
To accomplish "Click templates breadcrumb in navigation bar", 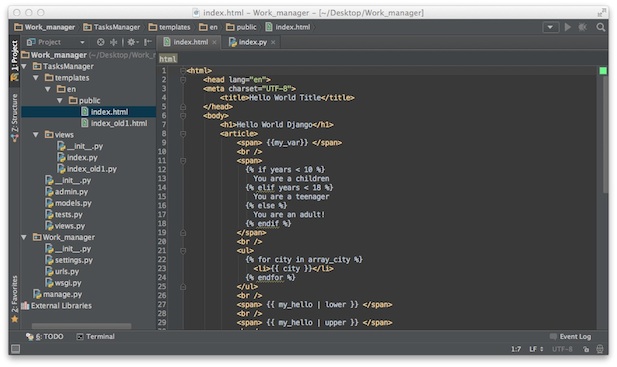I will point(170,27).
